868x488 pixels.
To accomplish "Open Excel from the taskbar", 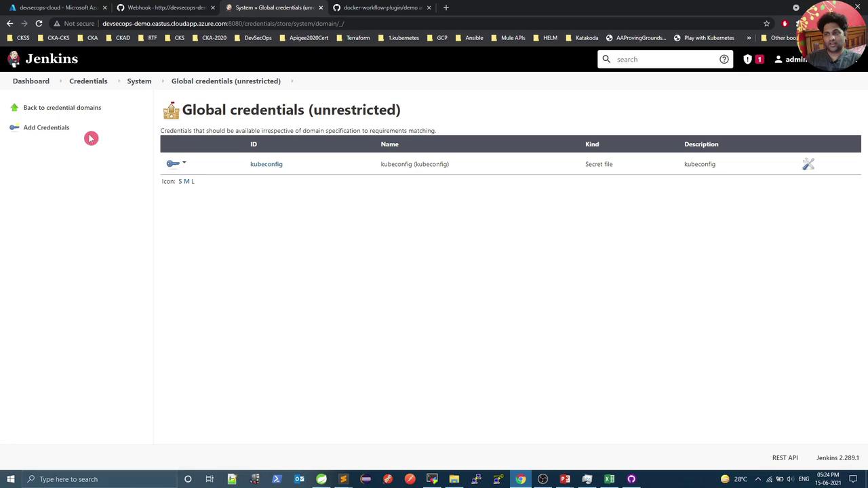I will (x=609, y=479).
